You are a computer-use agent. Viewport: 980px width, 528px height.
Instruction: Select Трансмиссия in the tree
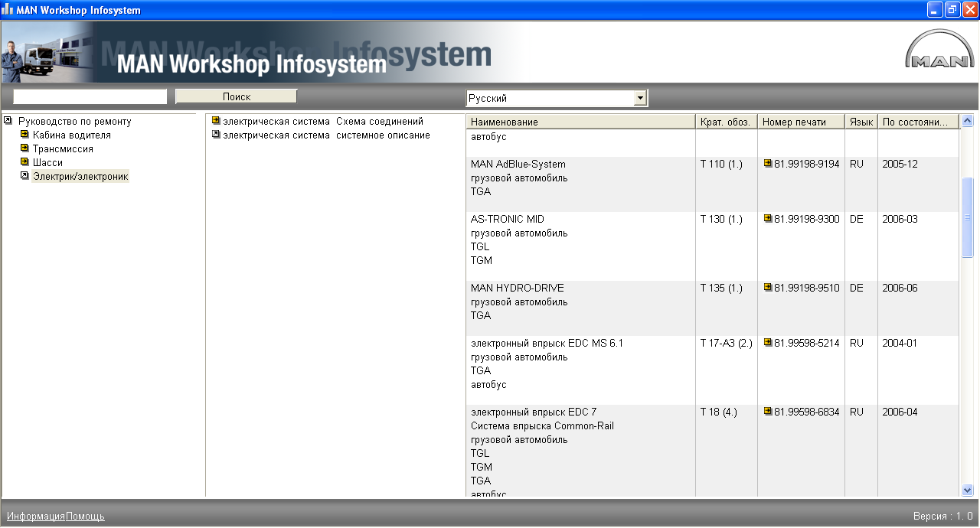(63, 148)
